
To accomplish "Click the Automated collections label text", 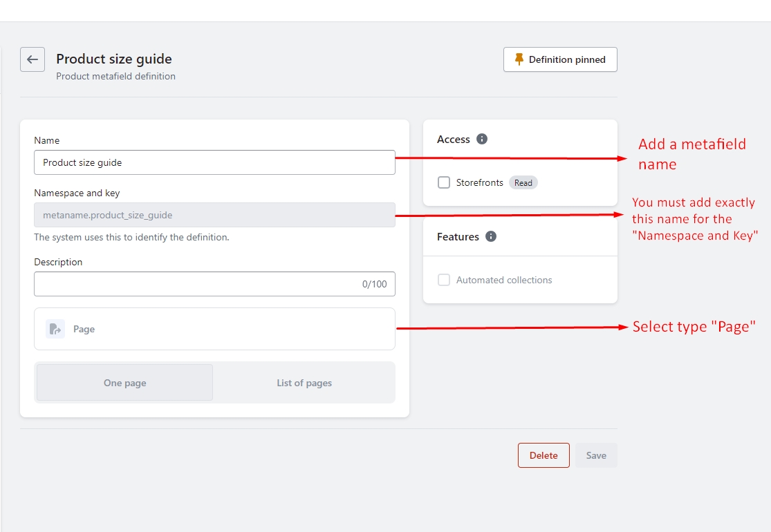I will pyautogui.click(x=504, y=280).
